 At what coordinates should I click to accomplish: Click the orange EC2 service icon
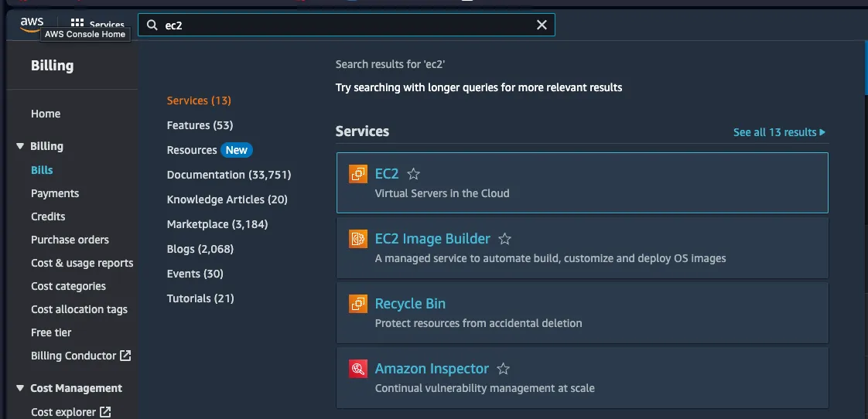358,174
